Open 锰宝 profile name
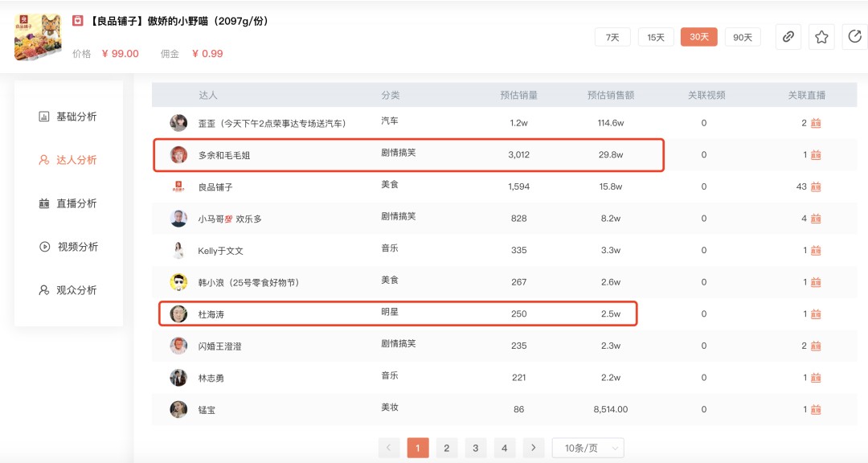Image resolution: width=868 pixels, height=463 pixels. click(207, 411)
